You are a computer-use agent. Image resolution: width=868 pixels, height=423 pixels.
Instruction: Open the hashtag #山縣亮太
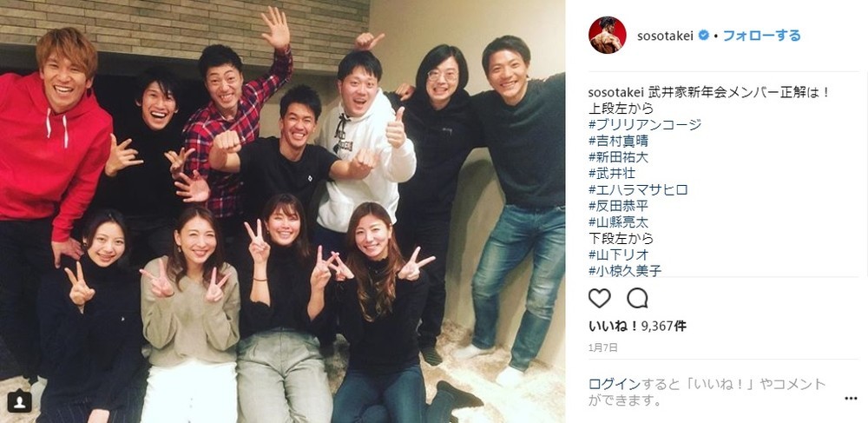[x=618, y=222]
